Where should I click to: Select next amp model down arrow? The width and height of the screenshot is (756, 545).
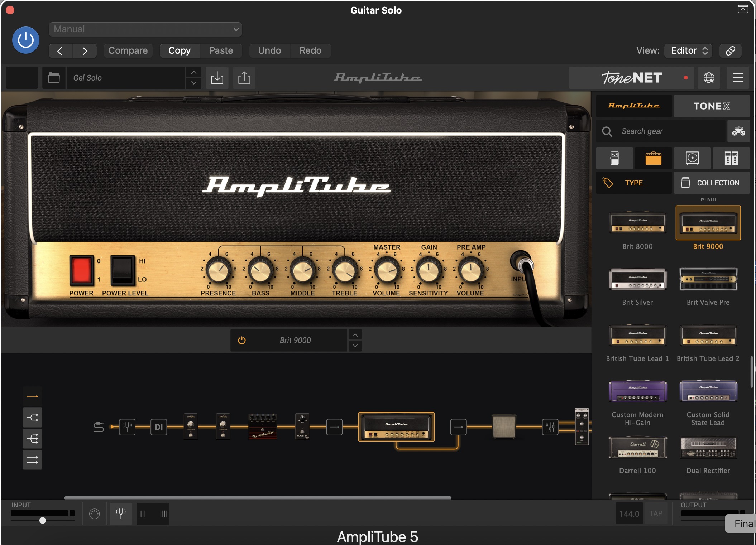[x=355, y=346]
